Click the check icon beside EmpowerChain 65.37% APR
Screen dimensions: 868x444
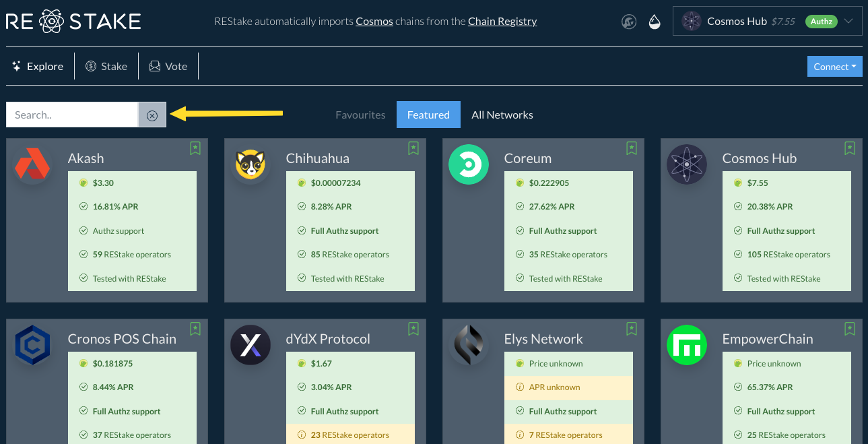point(739,387)
